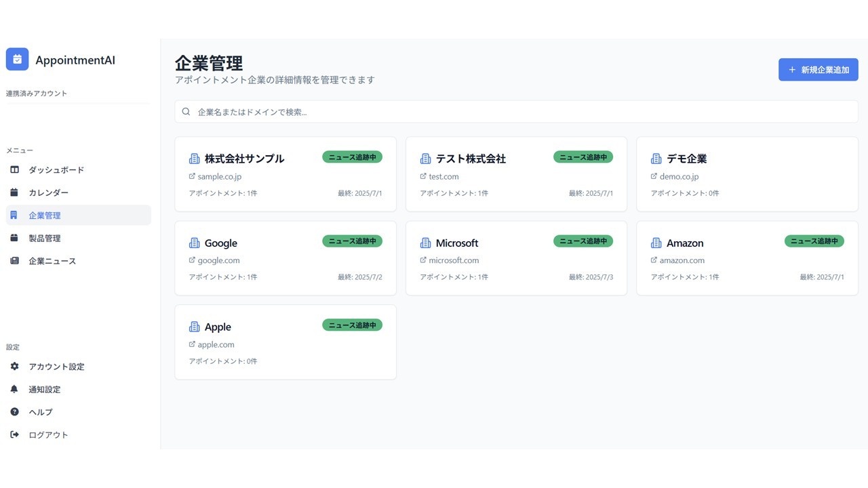Select the Microsoft company name
Viewport: 868px width, 488px height.
[457, 243]
